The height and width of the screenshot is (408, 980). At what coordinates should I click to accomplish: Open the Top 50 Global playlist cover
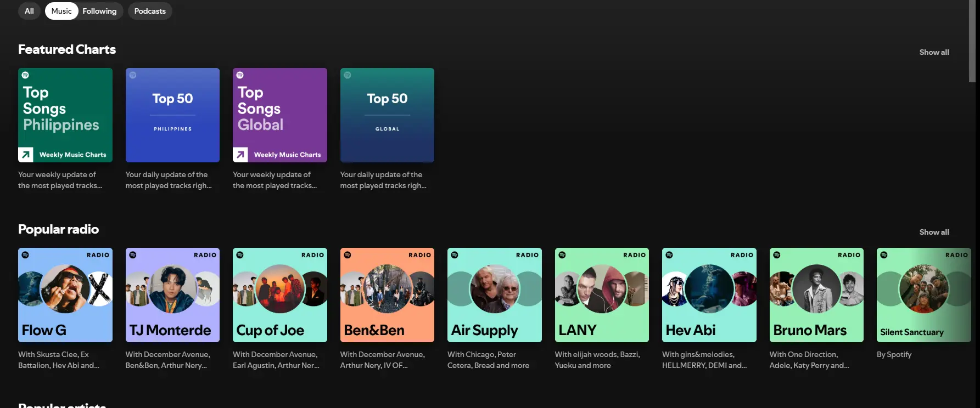point(387,115)
